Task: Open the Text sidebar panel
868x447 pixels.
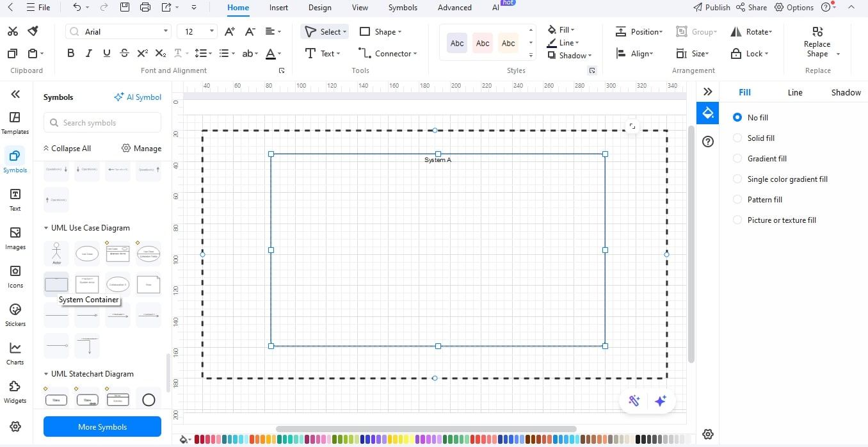Action: pos(15,200)
